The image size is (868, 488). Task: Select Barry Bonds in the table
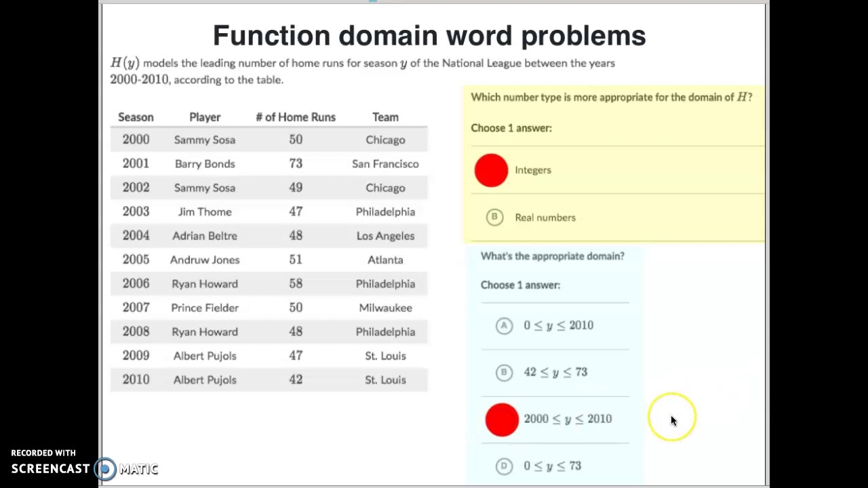[x=205, y=163]
